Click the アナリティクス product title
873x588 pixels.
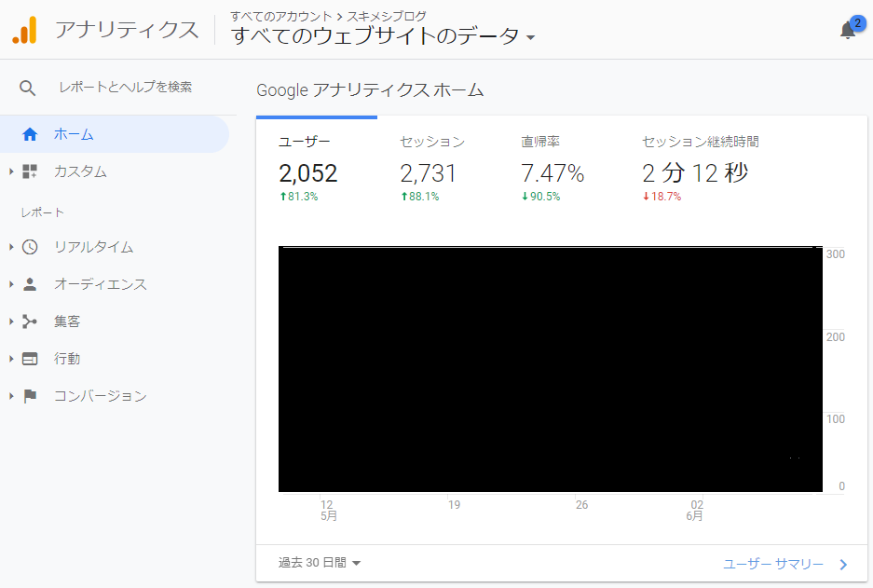pyautogui.click(x=127, y=30)
